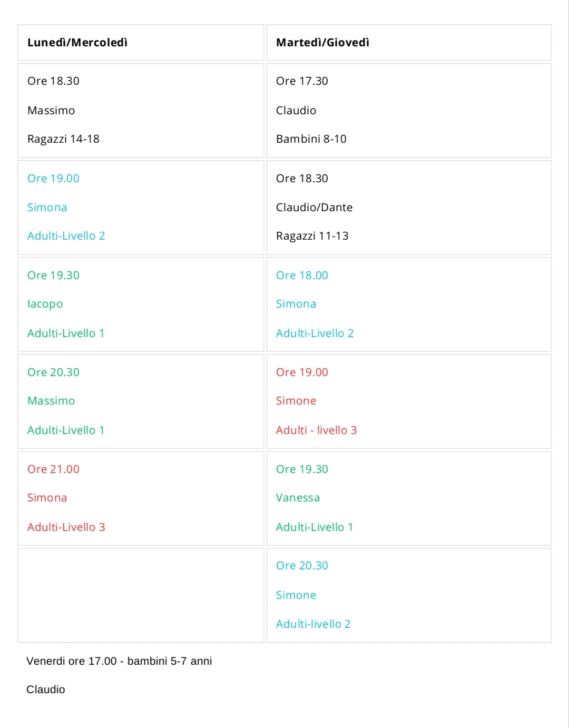Select the Ore 17.30 Claudio Bambini 8-10 cell

click(409, 111)
